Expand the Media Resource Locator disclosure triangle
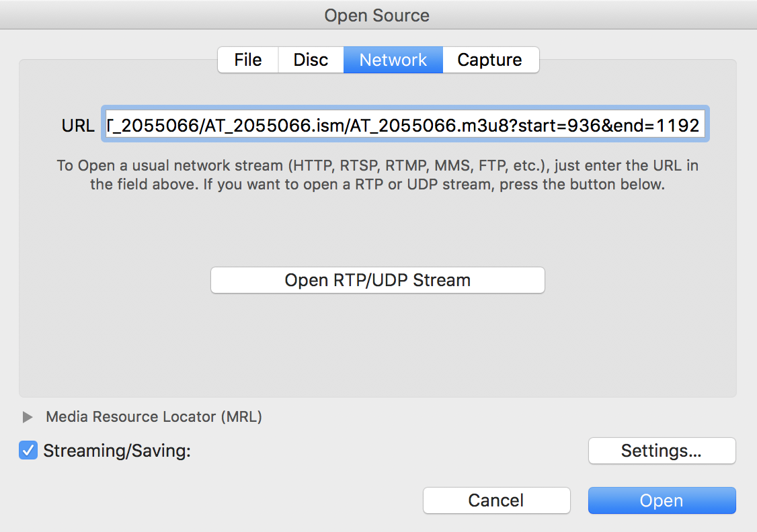The width and height of the screenshot is (757, 532). tap(28, 416)
